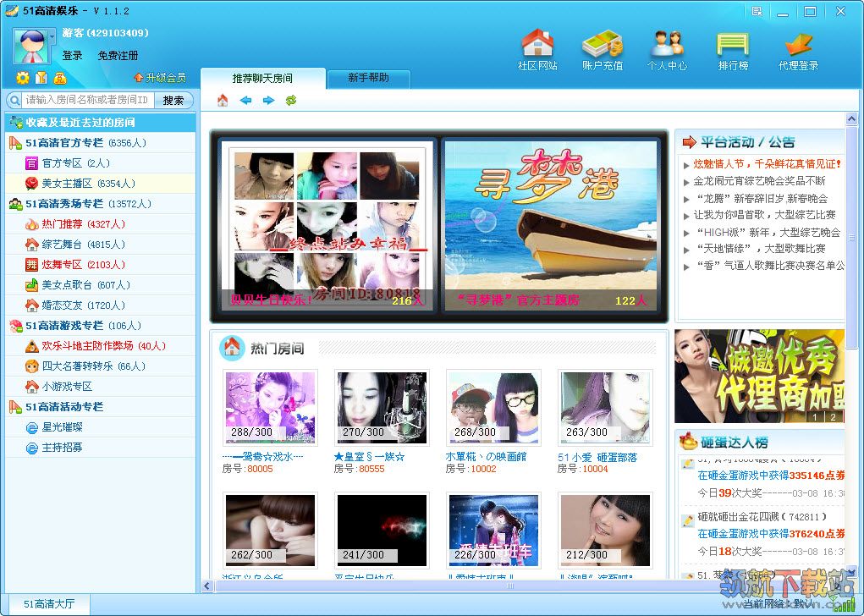Click the yellow note icon beside gear
The width and height of the screenshot is (864, 616).
[41, 78]
